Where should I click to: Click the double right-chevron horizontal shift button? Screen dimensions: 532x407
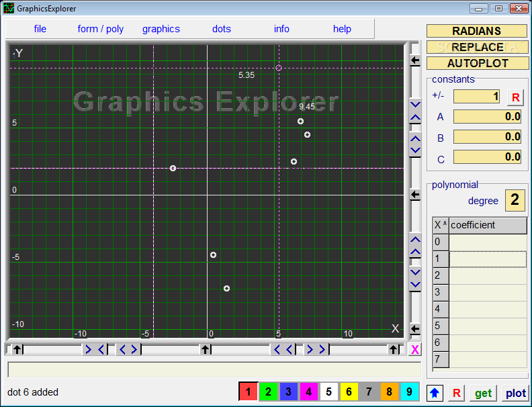[x=316, y=349]
